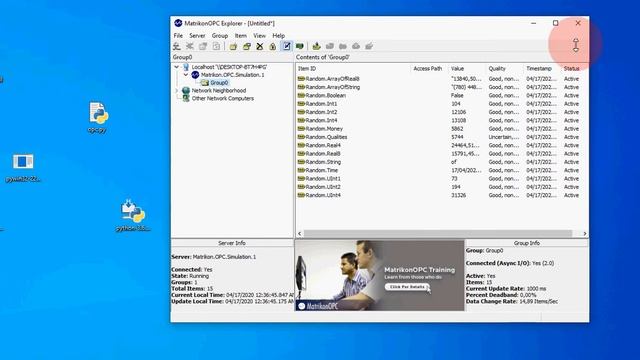Screen dimensions: 640x360
Task: Click the Other Network Computers icon
Action: [186, 98]
